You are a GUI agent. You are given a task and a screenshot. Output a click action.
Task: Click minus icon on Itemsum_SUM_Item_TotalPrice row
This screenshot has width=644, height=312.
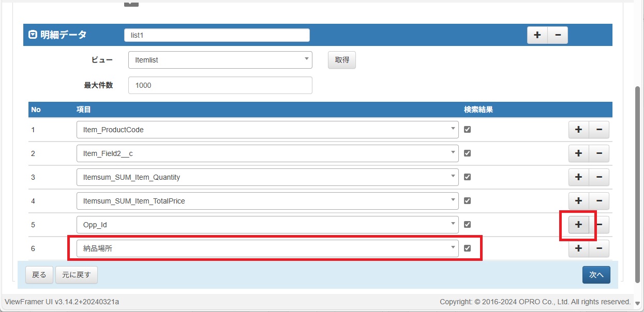[x=599, y=201]
